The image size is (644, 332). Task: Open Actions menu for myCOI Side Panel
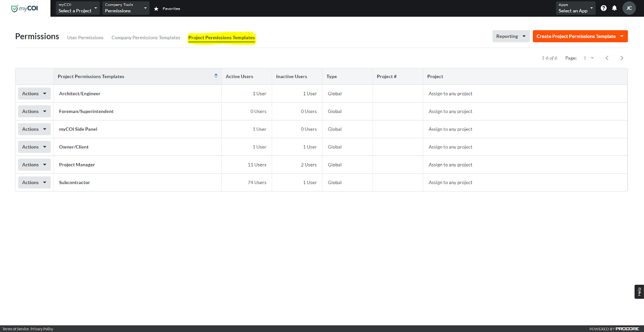tap(34, 129)
